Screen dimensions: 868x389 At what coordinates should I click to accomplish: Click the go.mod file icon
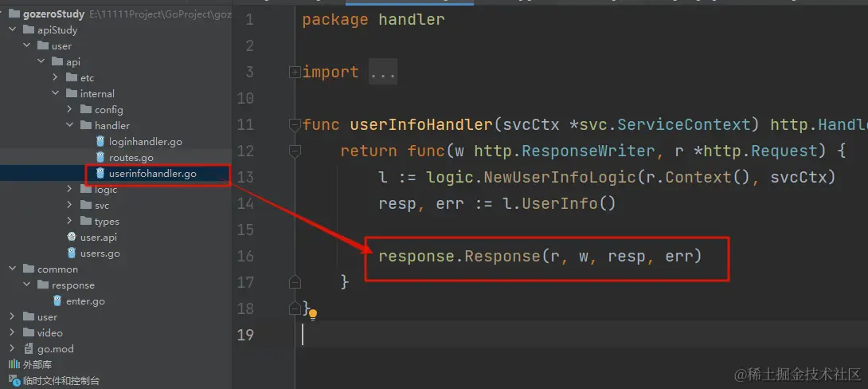(x=28, y=348)
